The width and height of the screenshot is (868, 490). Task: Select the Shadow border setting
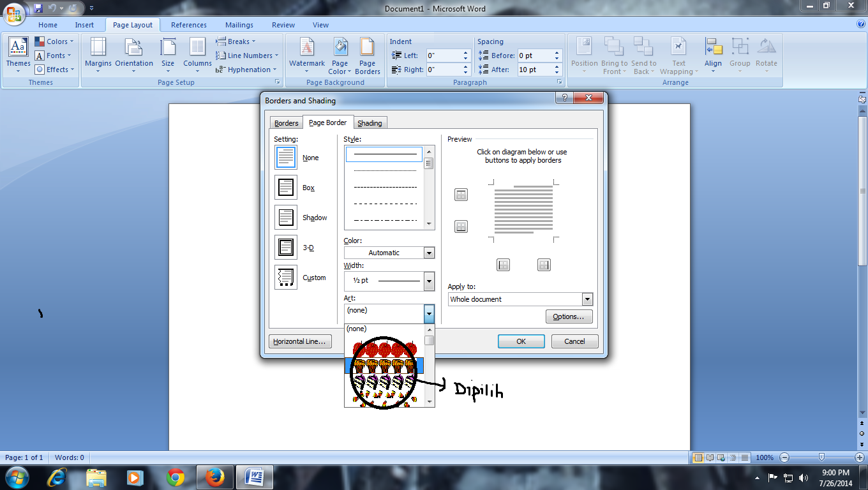point(286,217)
